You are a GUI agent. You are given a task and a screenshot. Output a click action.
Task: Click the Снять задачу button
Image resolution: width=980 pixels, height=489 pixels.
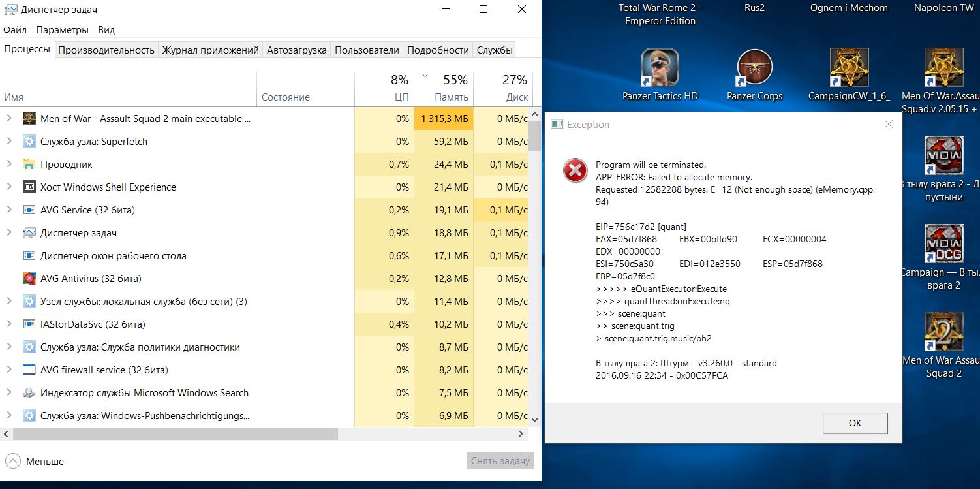500,461
